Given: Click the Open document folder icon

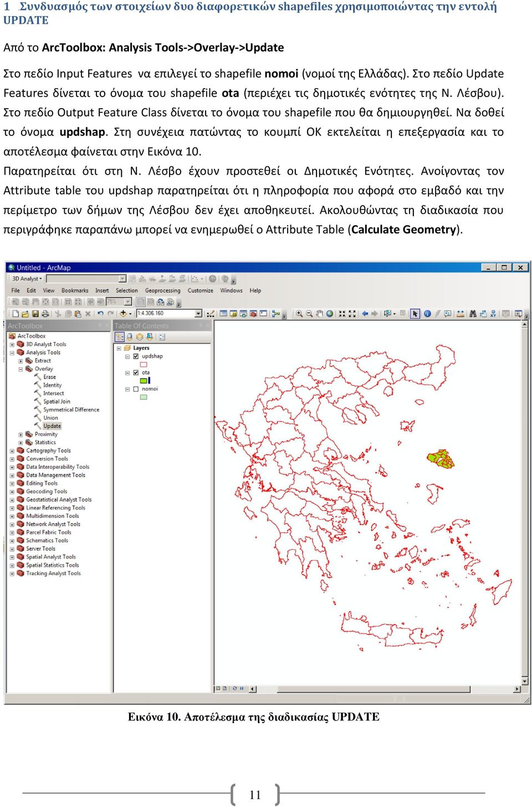Looking at the screenshot, I should pos(25,314).
